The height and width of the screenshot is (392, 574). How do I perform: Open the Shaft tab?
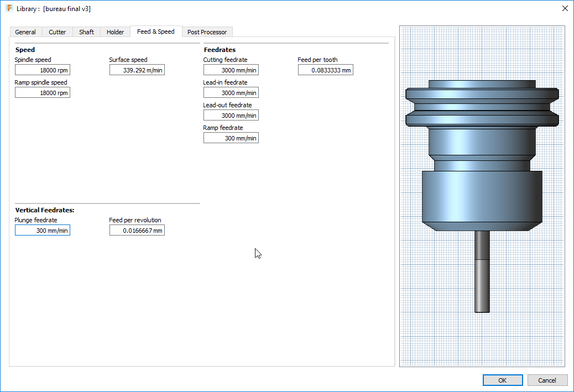(86, 32)
